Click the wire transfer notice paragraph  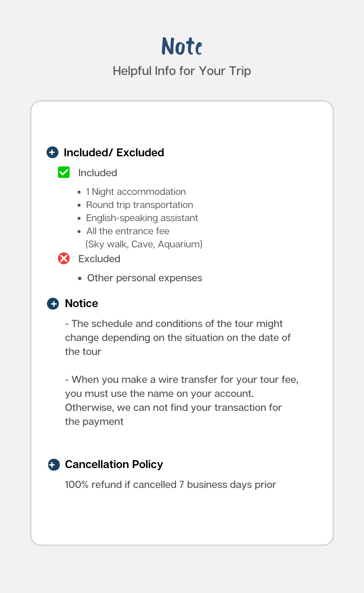(181, 400)
